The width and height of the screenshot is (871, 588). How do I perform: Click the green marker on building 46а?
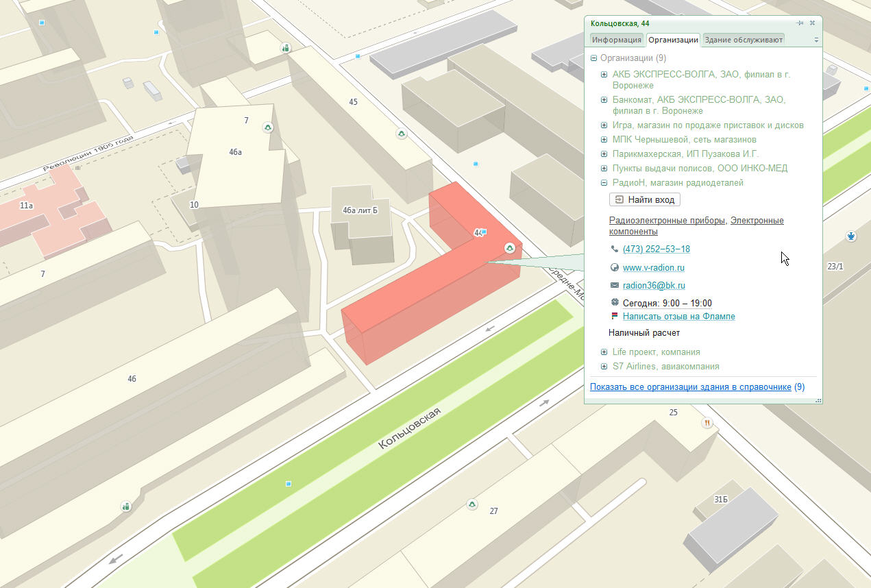[268, 127]
